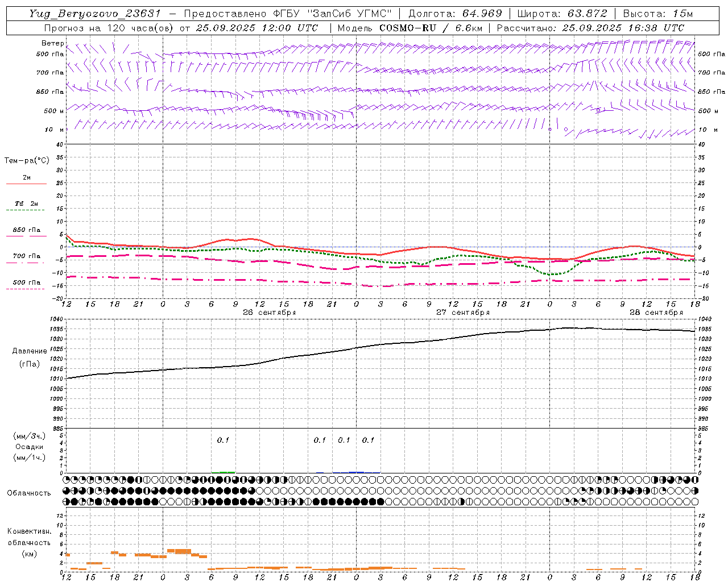Click Рассчитано: 25.09.2025 16:38 UTC timestamp
Screen dimensions: 728x582
590,28
